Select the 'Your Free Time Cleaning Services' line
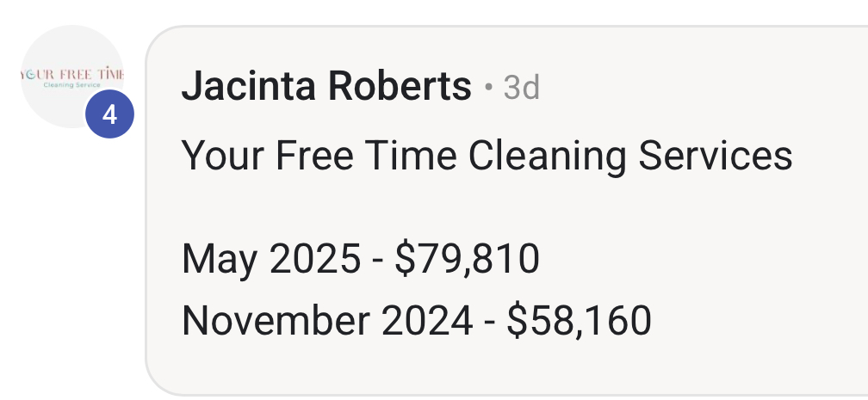Screen dimensions: 868x400 (x=487, y=156)
